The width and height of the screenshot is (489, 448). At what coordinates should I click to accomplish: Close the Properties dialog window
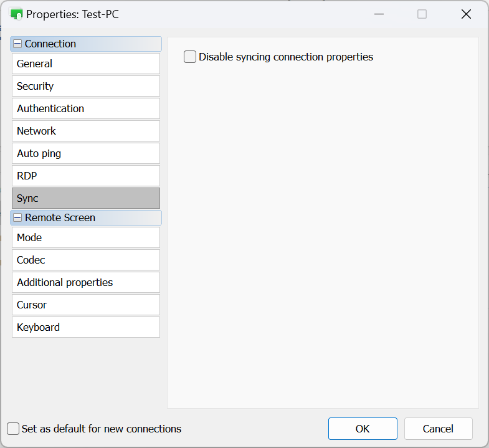(x=466, y=14)
